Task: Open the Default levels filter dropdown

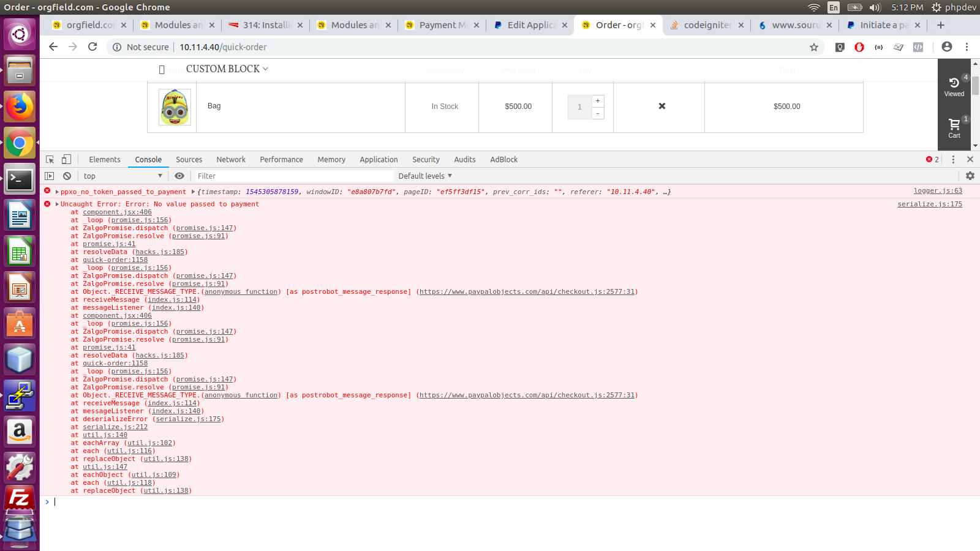Action: tap(424, 176)
